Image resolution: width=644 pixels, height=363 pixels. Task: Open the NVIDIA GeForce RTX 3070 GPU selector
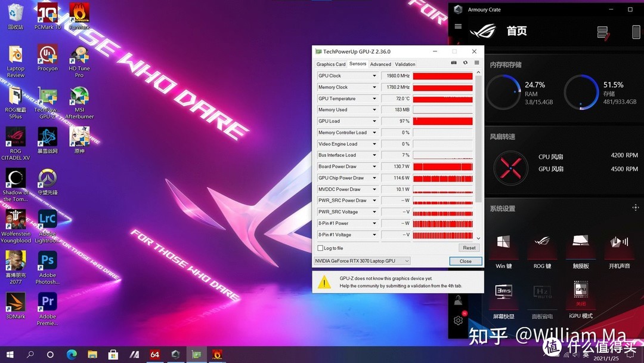(x=362, y=261)
